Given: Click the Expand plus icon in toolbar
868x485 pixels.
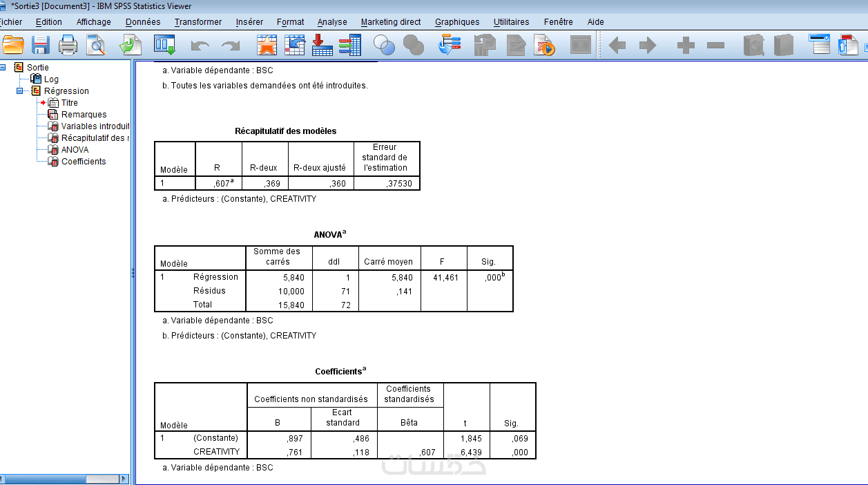Looking at the screenshot, I should 686,46.
